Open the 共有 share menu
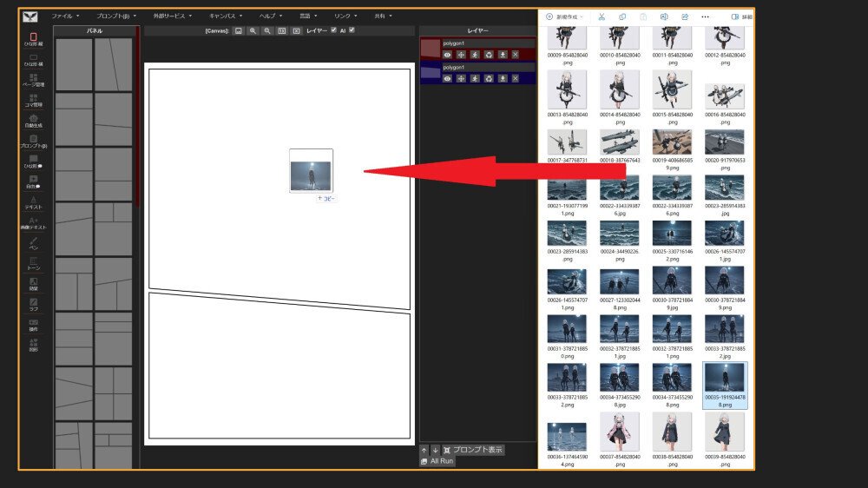The height and width of the screenshot is (488, 868). pyautogui.click(x=383, y=16)
